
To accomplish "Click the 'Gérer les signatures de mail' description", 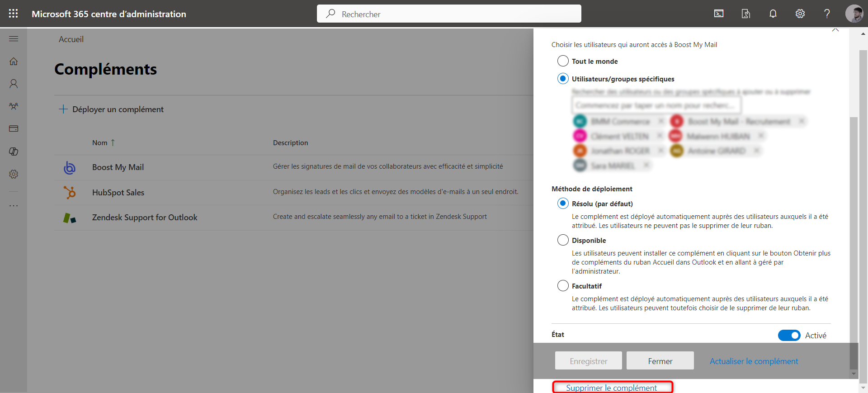I will [388, 166].
